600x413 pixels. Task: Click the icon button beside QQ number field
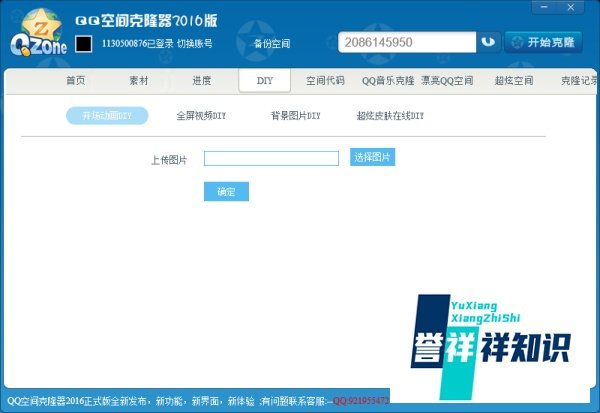coord(488,42)
